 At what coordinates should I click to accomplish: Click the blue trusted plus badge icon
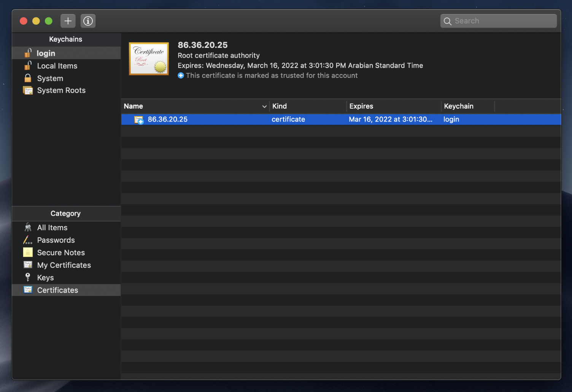click(181, 76)
